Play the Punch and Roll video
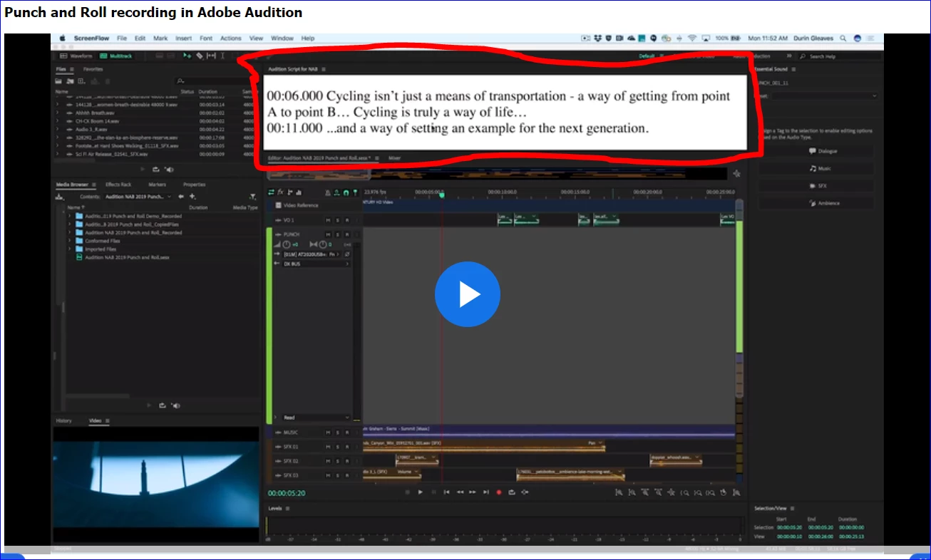The image size is (931, 560). coord(468,294)
